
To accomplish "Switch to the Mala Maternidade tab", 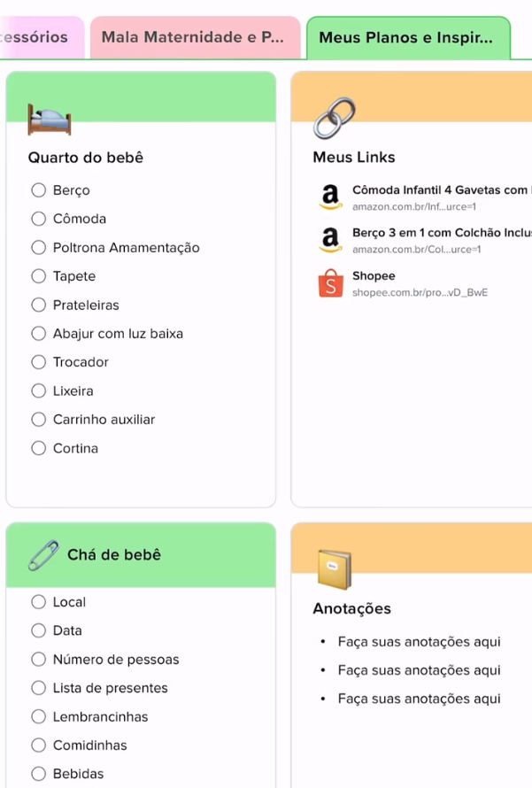I will point(193,37).
